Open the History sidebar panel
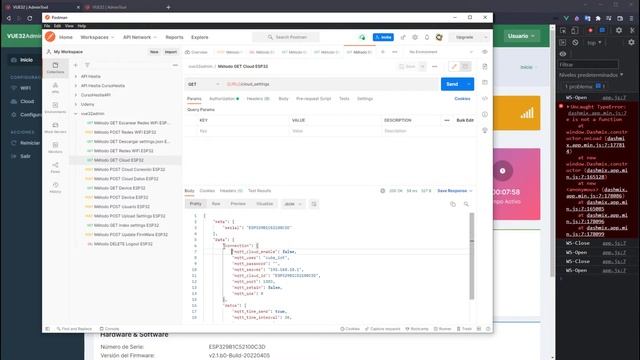 pyautogui.click(x=55, y=187)
